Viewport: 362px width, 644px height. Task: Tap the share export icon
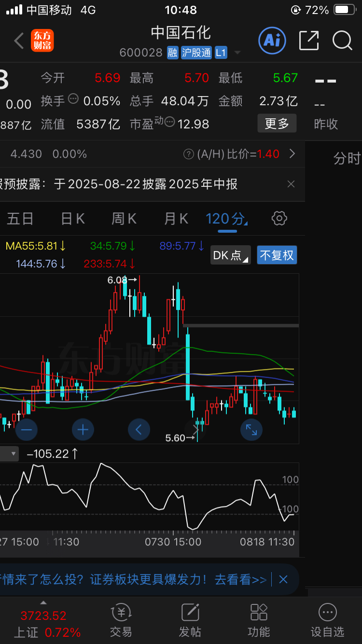[x=309, y=41]
